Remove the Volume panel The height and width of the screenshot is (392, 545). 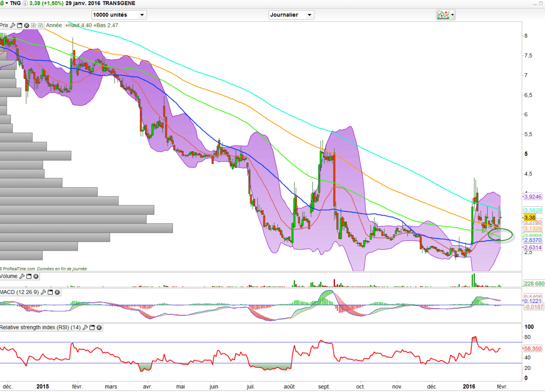[x=36, y=276]
